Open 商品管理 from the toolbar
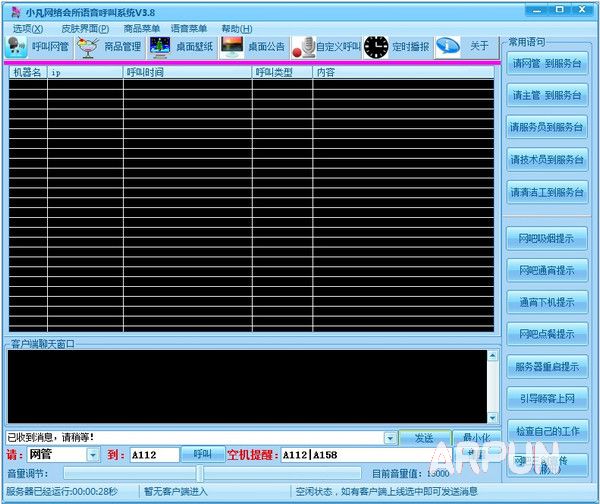 point(88,46)
